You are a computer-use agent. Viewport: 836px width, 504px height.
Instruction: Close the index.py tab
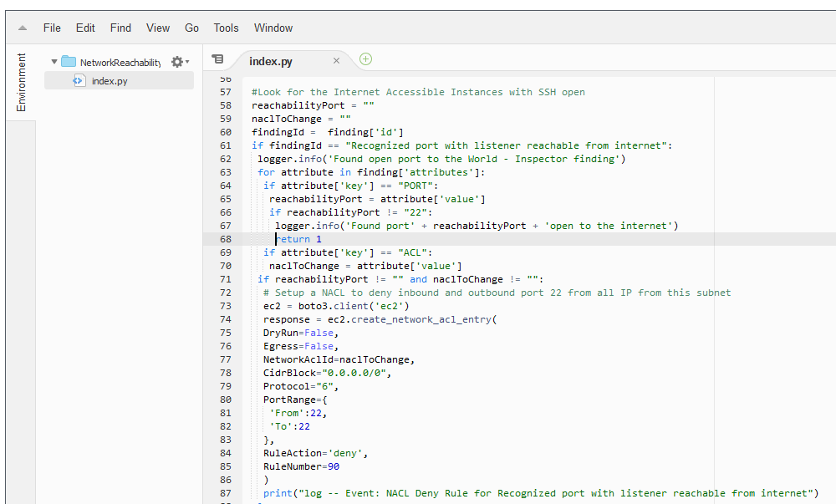click(x=336, y=61)
